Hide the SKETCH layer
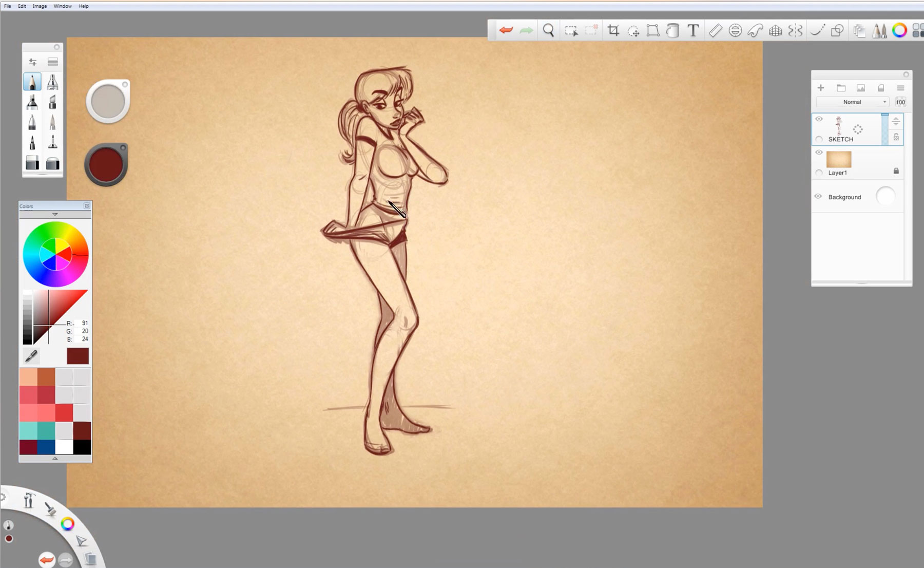The height and width of the screenshot is (568, 924). [819, 119]
